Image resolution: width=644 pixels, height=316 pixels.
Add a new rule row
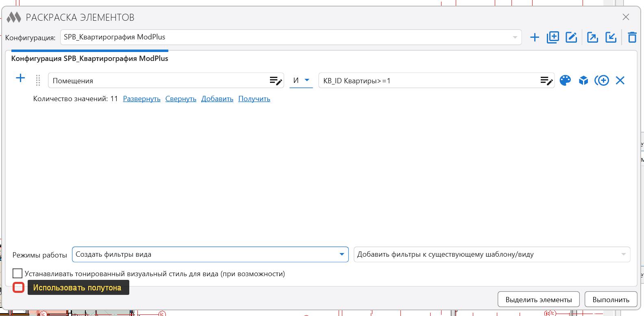[20, 78]
